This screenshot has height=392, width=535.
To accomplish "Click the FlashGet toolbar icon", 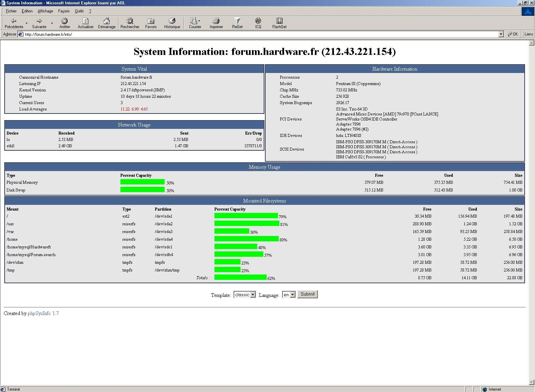I will click(279, 21).
